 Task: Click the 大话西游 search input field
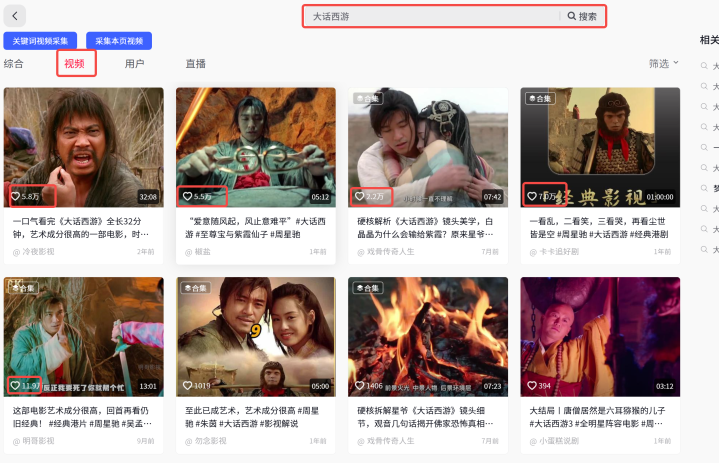pyautogui.click(x=433, y=17)
